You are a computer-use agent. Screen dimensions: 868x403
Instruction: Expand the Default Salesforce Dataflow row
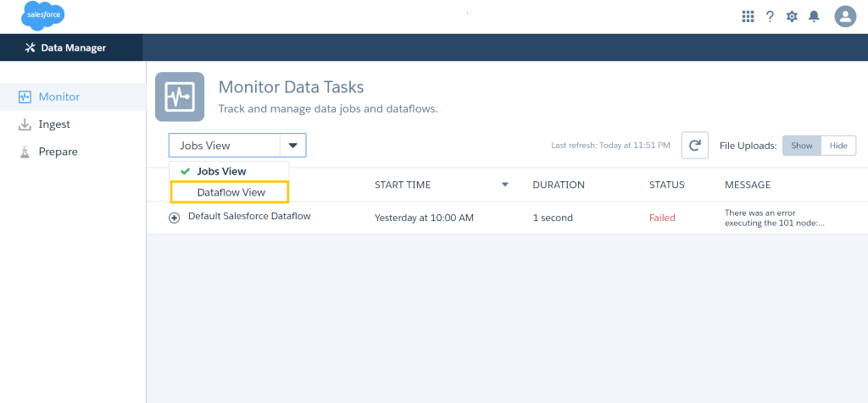175,218
